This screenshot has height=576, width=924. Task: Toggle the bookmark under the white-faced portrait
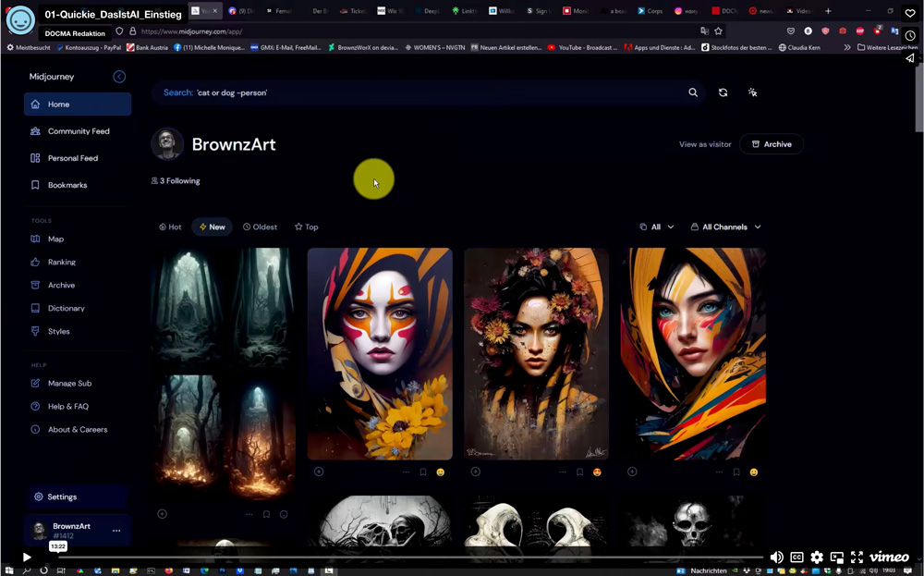[x=423, y=472]
